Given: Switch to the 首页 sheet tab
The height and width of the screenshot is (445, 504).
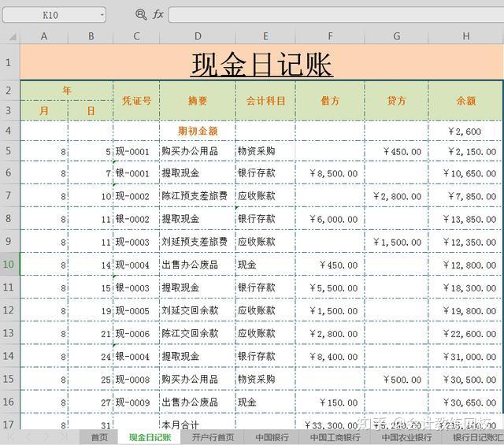Looking at the screenshot, I should 99,437.
